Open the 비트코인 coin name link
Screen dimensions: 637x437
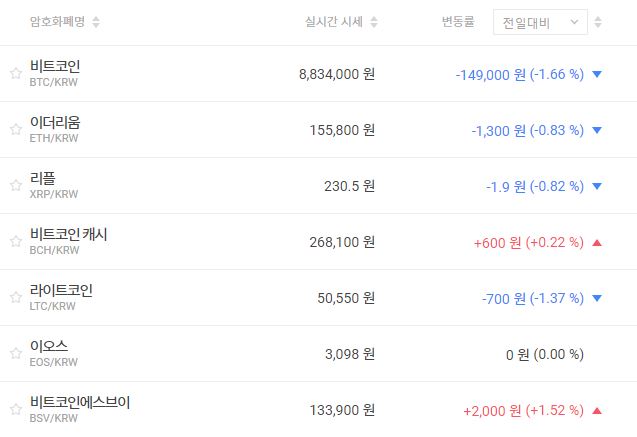(x=55, y=66)
